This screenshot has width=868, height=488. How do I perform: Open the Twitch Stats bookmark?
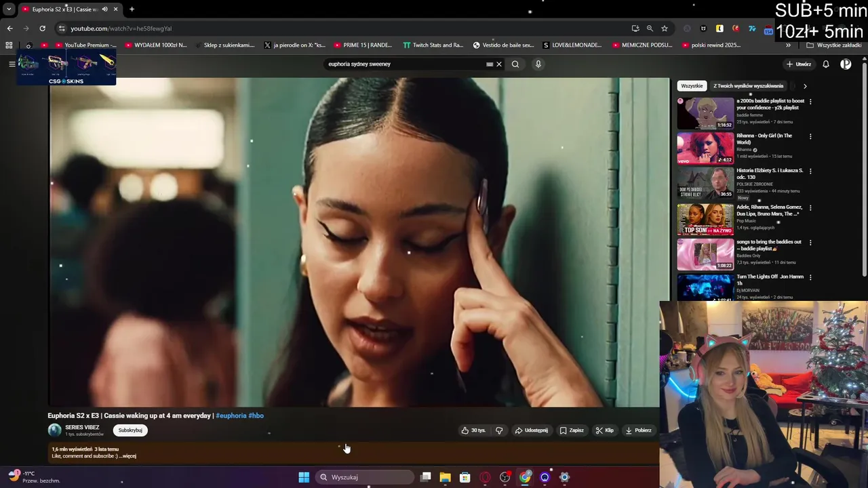point(433,45)
